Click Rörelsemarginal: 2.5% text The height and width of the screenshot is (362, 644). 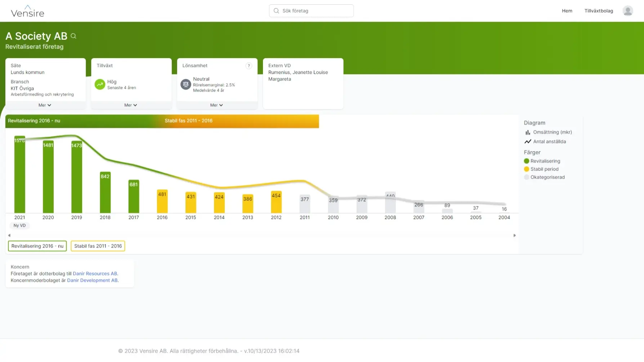(x=214, y=85)
